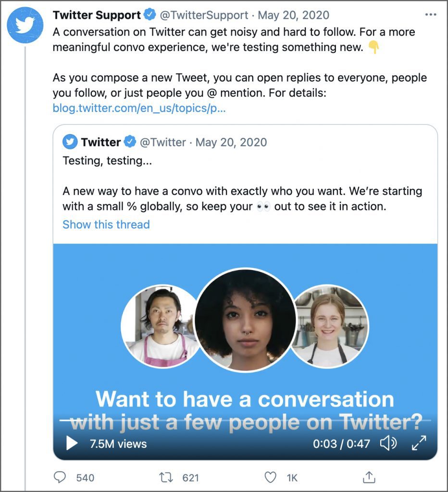Expand the video to fullscreen
Screen dimensions: 448x492
[x=419, y=443]
